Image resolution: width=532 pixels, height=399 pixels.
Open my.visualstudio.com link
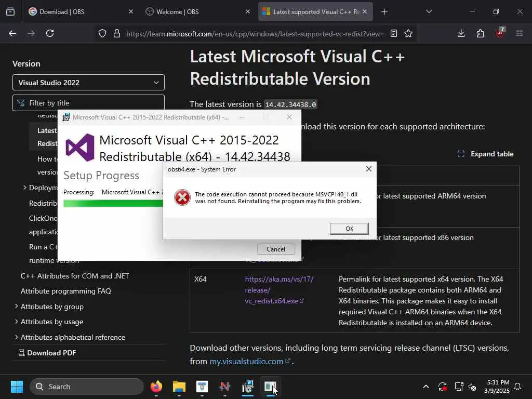250,362
